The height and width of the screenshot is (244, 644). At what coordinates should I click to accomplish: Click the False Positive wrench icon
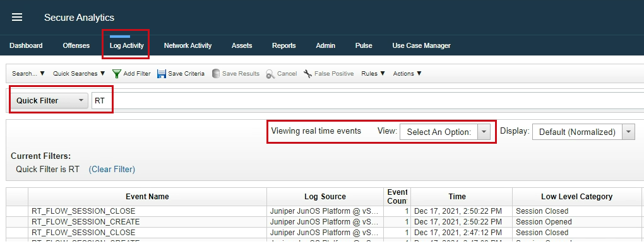(x=307, y=74)
